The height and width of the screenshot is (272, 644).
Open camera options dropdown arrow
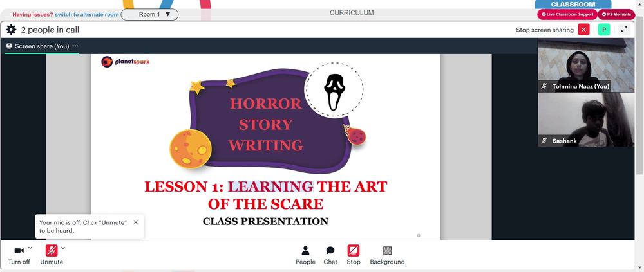30,248
